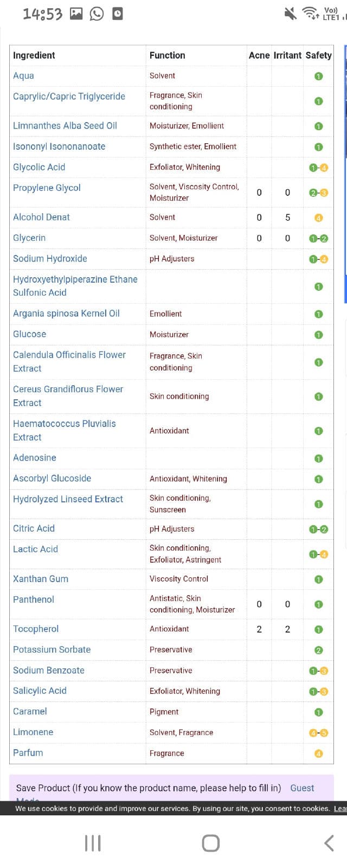This screenshot has height=868, width=347.
Task: Tap the Guest link in save banner
Action: pos(302,788)
